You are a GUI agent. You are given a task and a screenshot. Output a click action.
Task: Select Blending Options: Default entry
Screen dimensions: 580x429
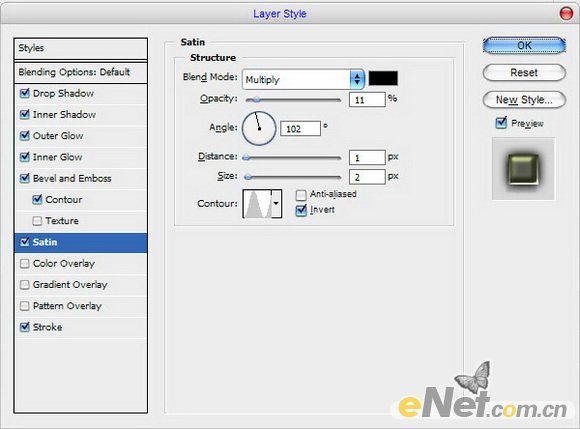tap(81, 72)
